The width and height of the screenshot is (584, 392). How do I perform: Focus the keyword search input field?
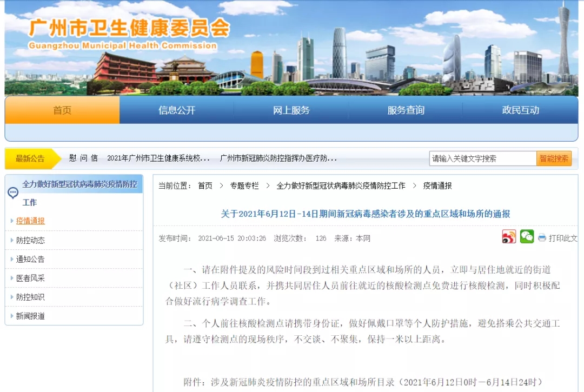tap(482, 158)
